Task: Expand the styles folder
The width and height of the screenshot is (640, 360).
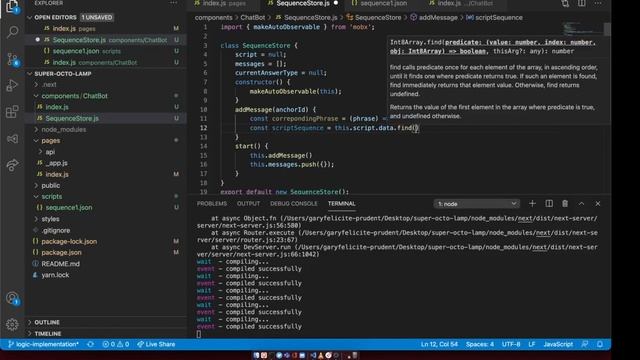Action: click(50, 219)
